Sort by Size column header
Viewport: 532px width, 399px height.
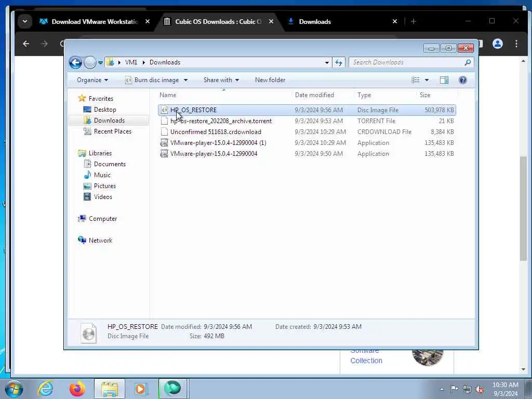(425, 95)
